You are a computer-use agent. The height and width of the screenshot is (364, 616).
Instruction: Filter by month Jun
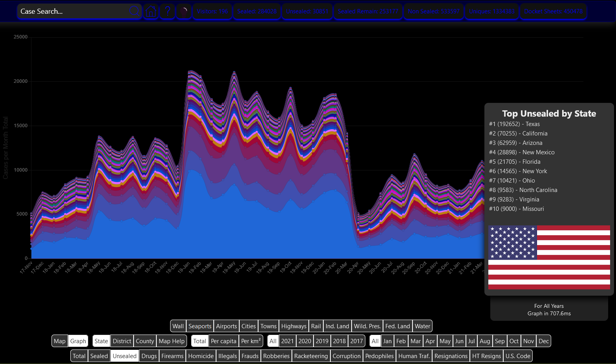click(459, 341)
